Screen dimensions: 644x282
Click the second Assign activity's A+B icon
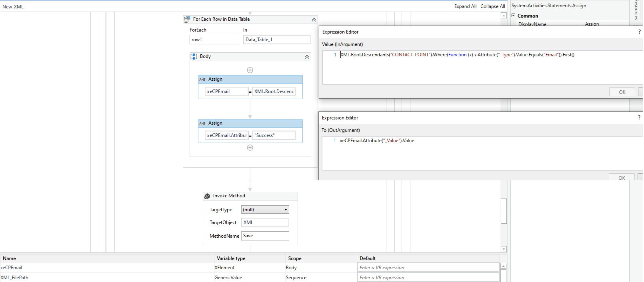[x=202, y=123]
